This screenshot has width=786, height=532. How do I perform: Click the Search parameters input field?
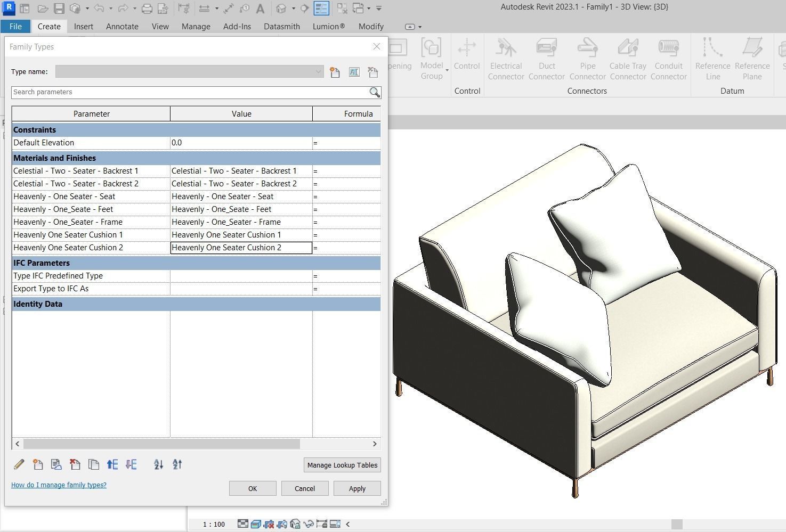[190, 92]
